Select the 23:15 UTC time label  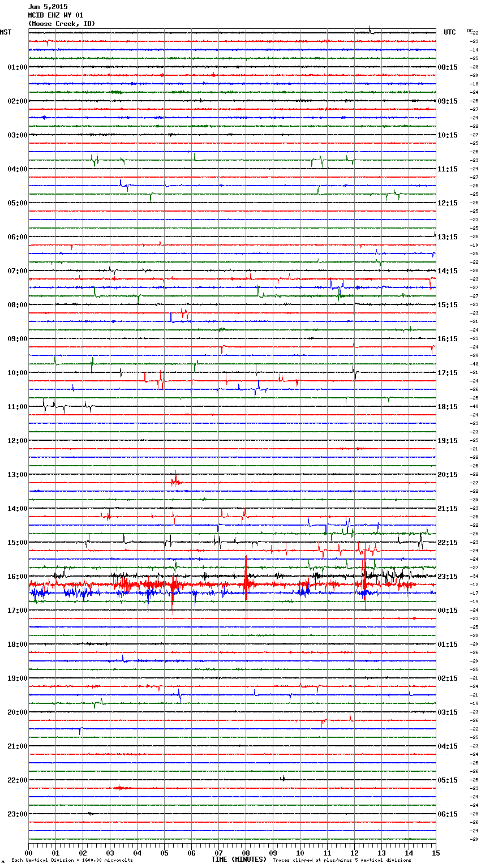click(x=448, y=577)
